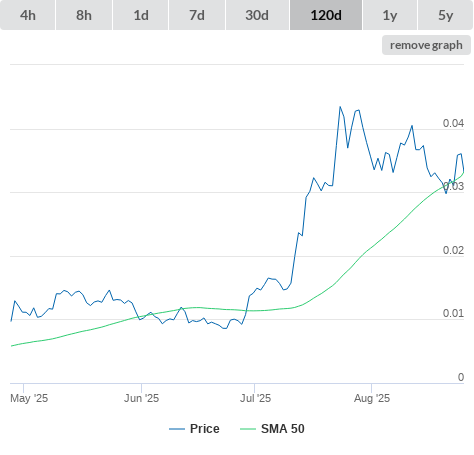
Task: Select the active 120d tab
Action: click(x=326, y=15)
